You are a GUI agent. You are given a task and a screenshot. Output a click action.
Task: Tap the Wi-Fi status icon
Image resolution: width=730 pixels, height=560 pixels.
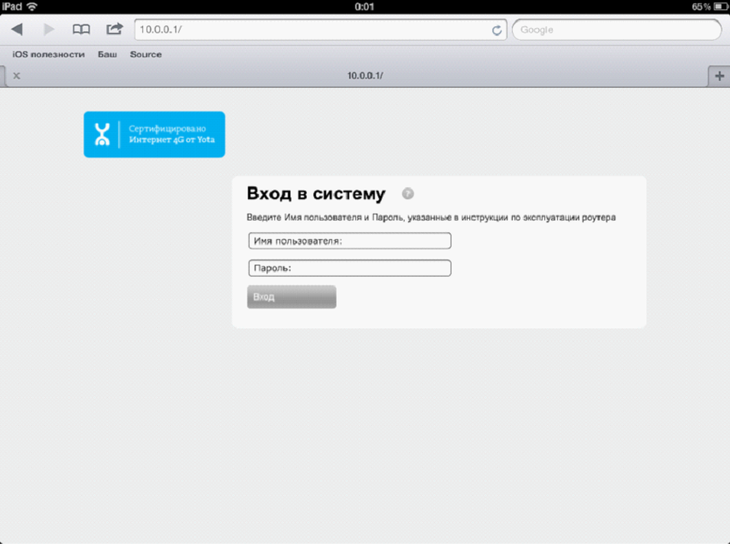point(32,7)
